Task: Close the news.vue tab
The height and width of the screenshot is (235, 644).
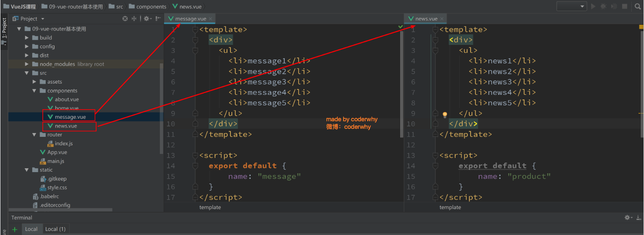Action: coord(442,19)
